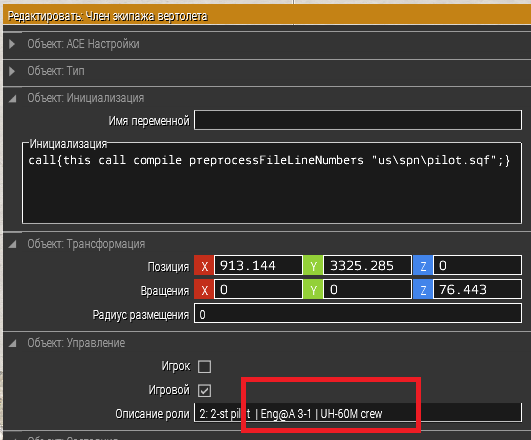Click the Объект: Инициализация header text
Screen dimensions: 531x440
[86, 98]
